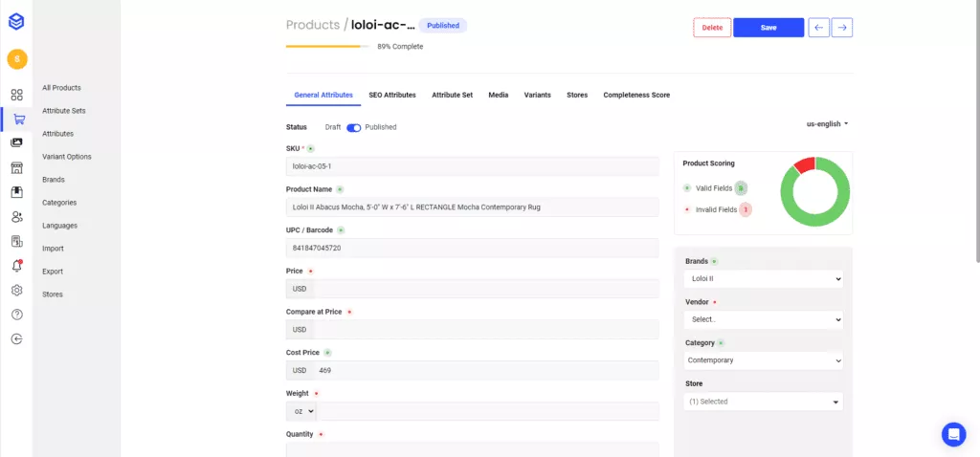Expand the Brands dropdown
Viewport: 980px width, 457px height.
click(764, 279)
